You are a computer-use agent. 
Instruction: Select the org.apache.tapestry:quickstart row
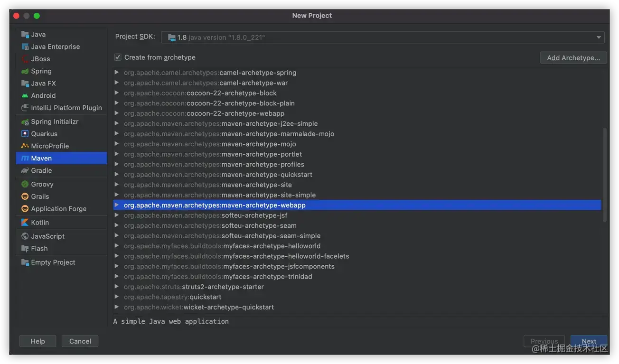tap(357, 297)
